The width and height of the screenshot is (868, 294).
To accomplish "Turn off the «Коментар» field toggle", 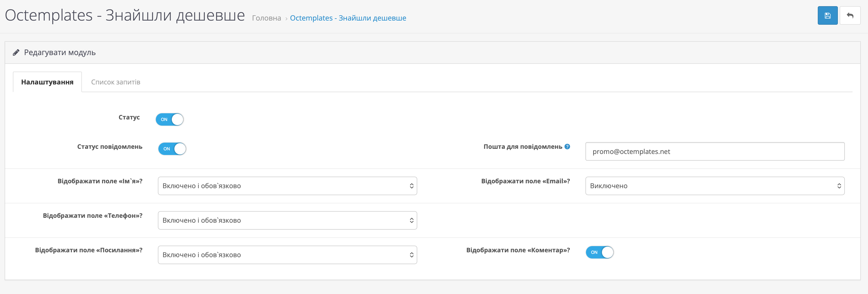I will pyautogui.click(x=599, y=252).
